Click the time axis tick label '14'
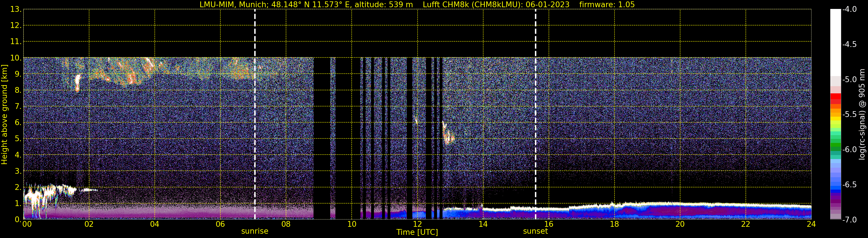 483,224
